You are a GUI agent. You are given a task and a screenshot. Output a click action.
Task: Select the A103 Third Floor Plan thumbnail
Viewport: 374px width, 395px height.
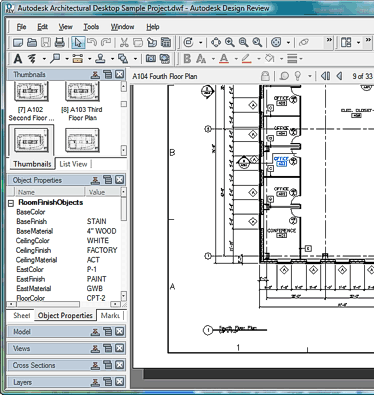(82, 101)
